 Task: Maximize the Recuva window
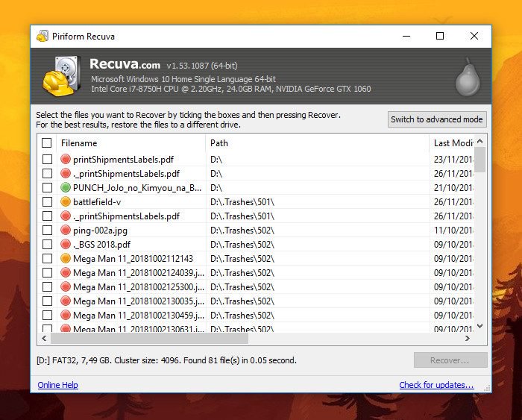pos(440,36)
